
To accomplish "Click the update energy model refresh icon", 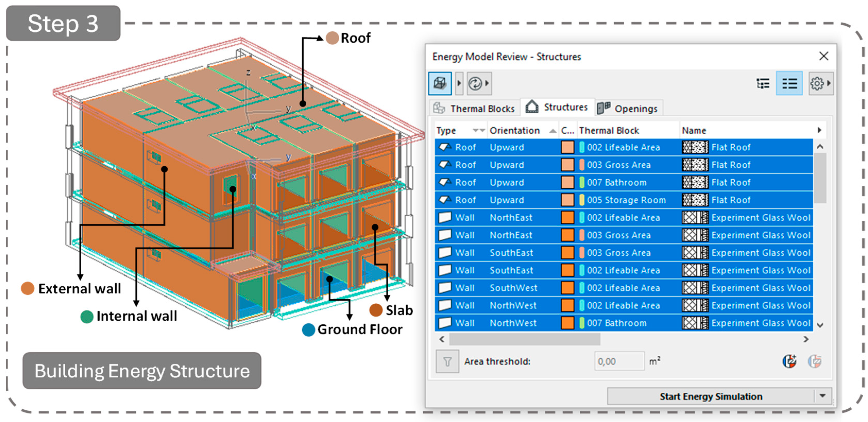I will pos(475,83).
